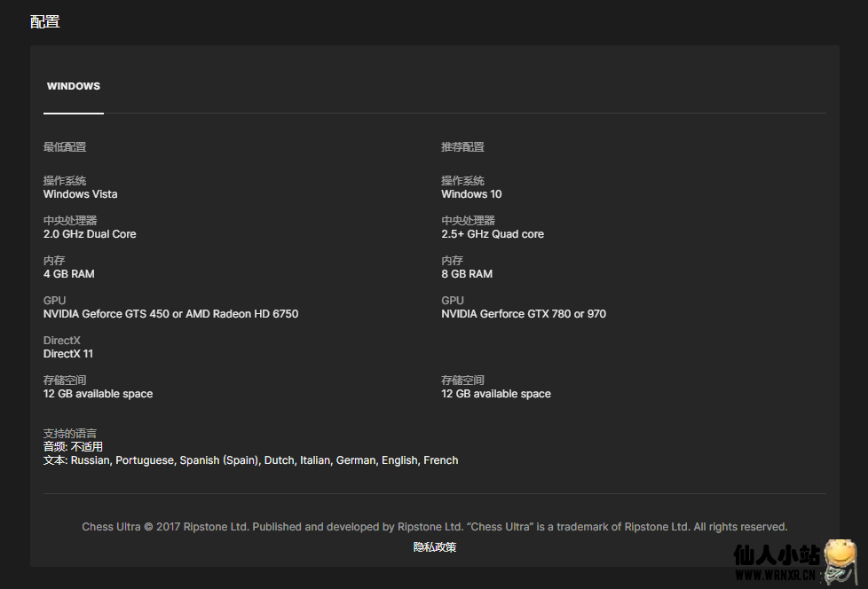The image size is (868, 589).
Task: Click recommended 12 GB available space text
Action: click(x=496, y=394)
